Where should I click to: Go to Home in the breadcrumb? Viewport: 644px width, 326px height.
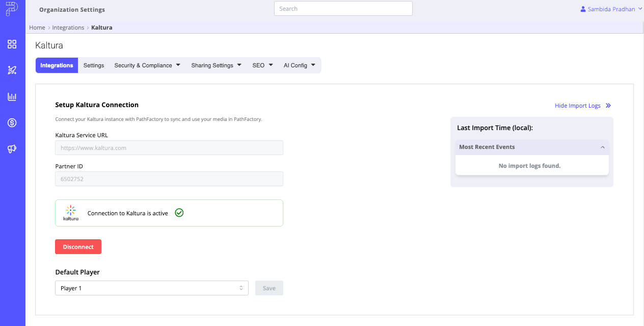(37, 28)
